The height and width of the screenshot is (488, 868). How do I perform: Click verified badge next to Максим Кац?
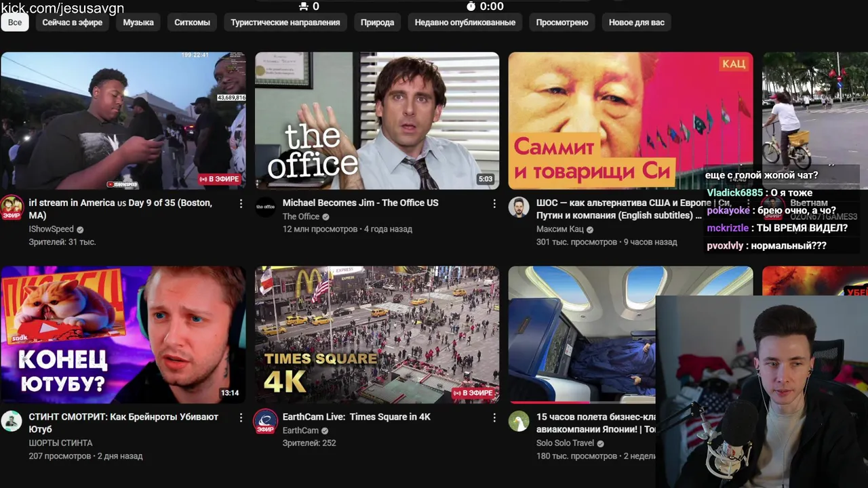[591, 230]
